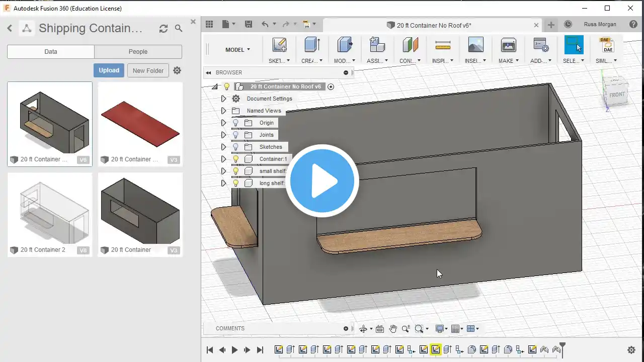Click the Sketch tool icon
The image size is (644, 362).
[x=279, y=45]
